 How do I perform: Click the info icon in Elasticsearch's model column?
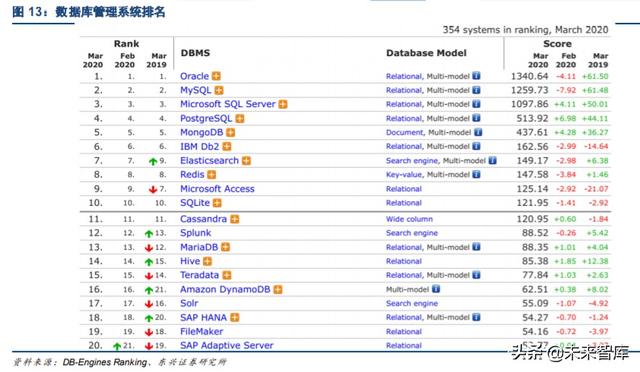tap(493, 160)
